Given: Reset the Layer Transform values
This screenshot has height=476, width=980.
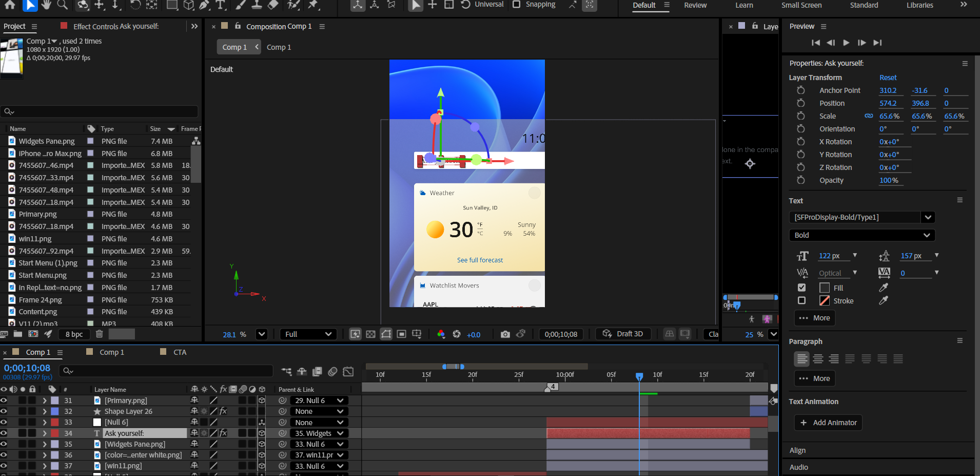Looking at the screenshot, I should click(888, 78).
